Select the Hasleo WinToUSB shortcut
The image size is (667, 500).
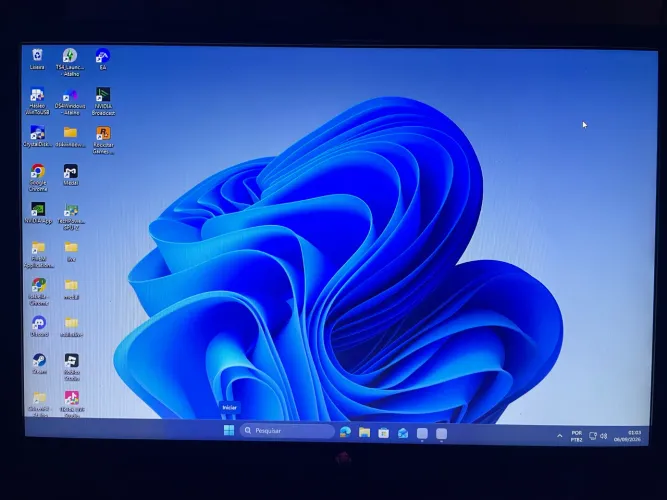tap(37, 101)
